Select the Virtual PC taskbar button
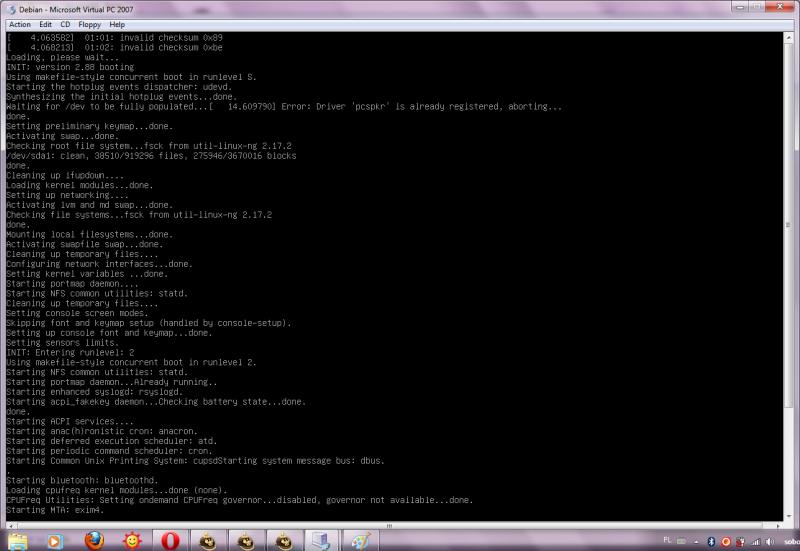 click(322, 541)
